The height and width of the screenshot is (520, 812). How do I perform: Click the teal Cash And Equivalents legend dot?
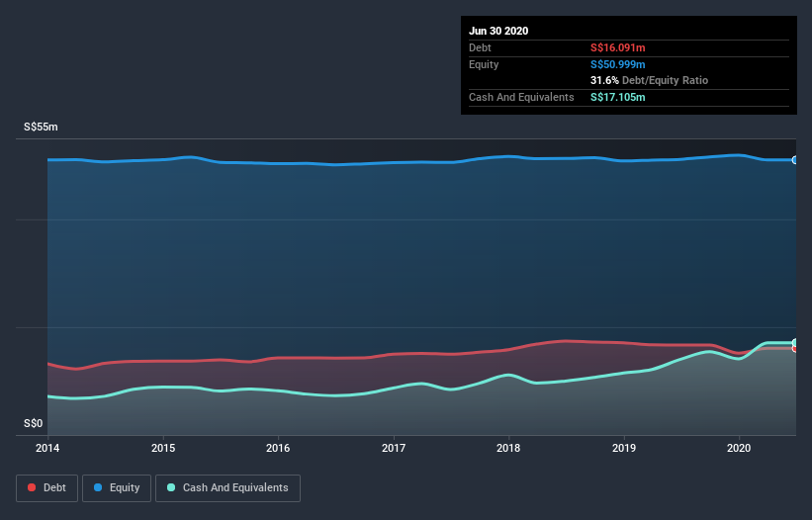[x=171, y=487]
